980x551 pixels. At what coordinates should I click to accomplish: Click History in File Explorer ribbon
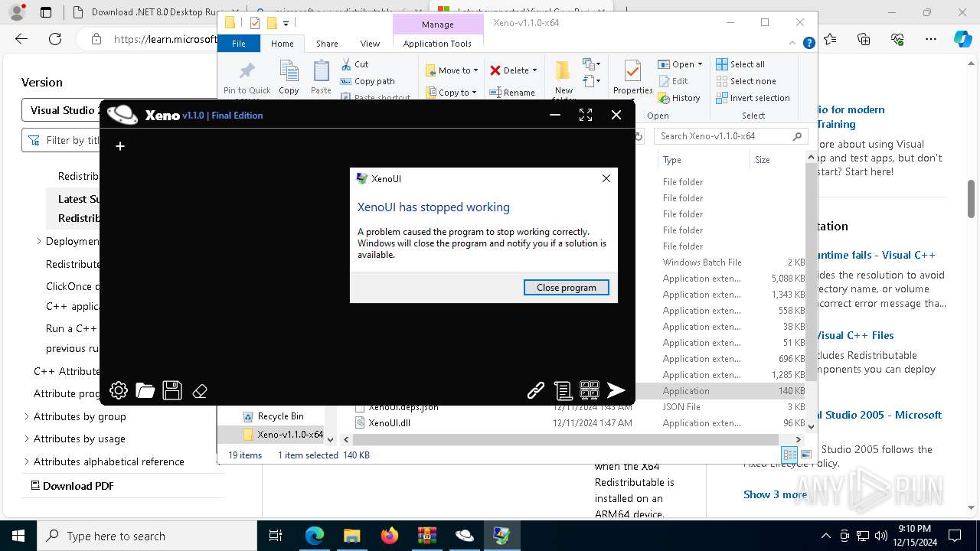(678, 98)
